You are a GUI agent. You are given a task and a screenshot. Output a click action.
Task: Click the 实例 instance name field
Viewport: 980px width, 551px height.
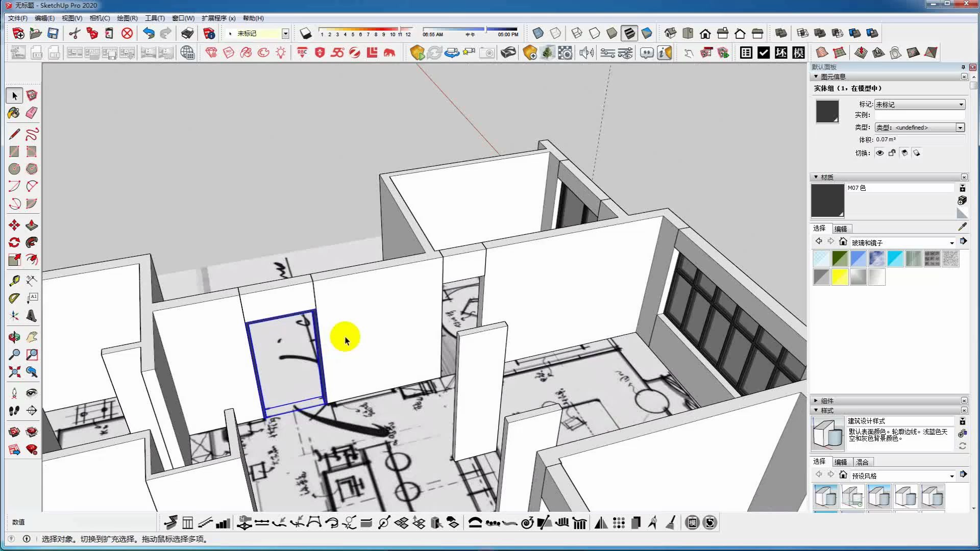tap(919, 115)
